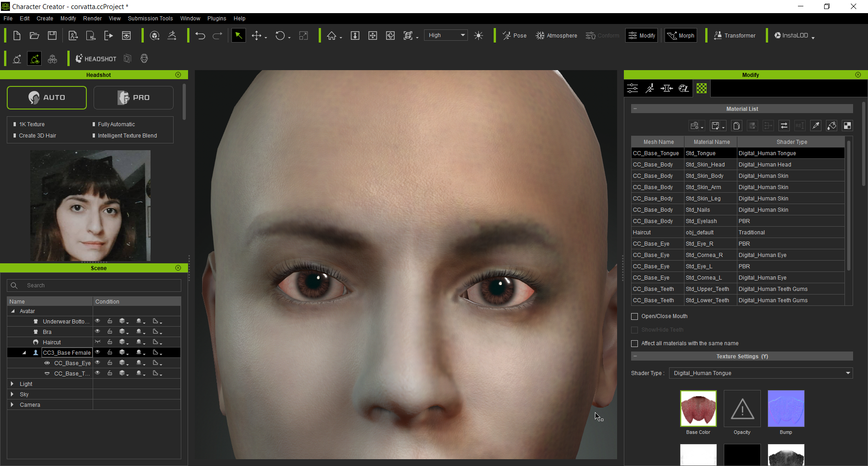
Task: Open the Material checkerboard tab in Modify
Action: point(702,88)
